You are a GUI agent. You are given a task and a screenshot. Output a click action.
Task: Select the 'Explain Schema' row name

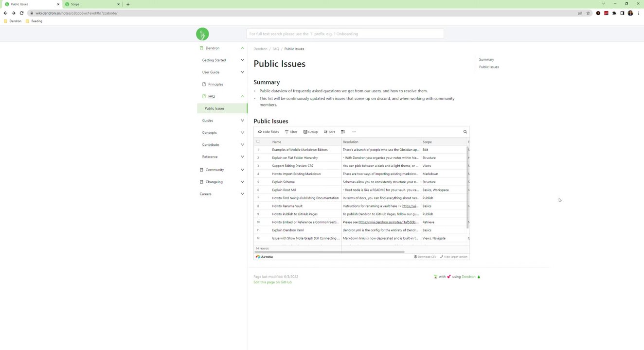point(283,182)
